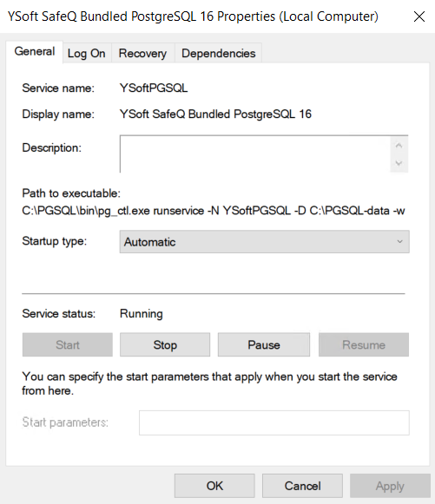Switch to the Log On tab
The image size is (435, 504).
[x=87, y=53]
